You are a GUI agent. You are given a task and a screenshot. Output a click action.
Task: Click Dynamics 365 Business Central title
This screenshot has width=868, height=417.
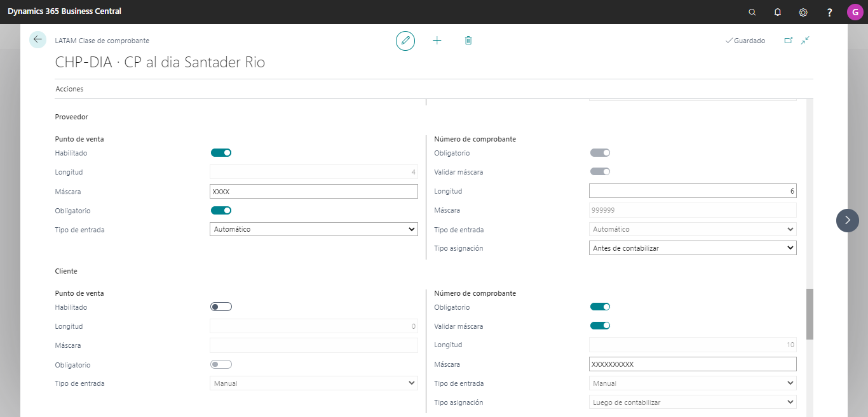64,11
